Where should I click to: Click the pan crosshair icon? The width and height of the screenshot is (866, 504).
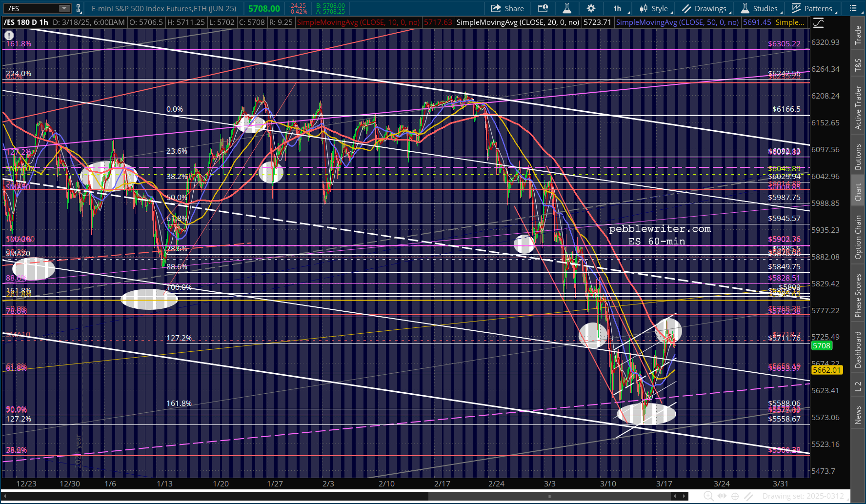click(735, 496)
